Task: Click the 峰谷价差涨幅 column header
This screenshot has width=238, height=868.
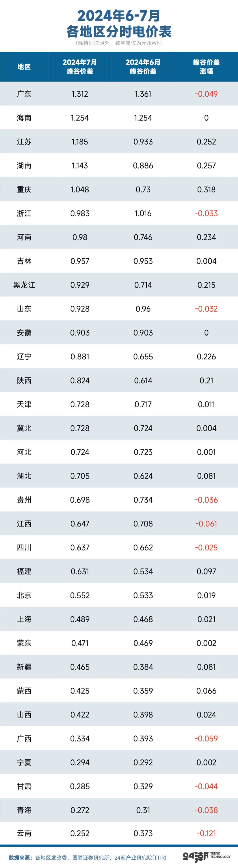Action: click(206, 67)
